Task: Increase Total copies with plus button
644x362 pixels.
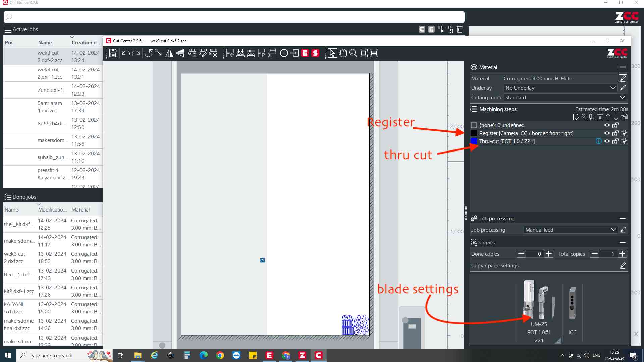Action: tap(622, 254)
